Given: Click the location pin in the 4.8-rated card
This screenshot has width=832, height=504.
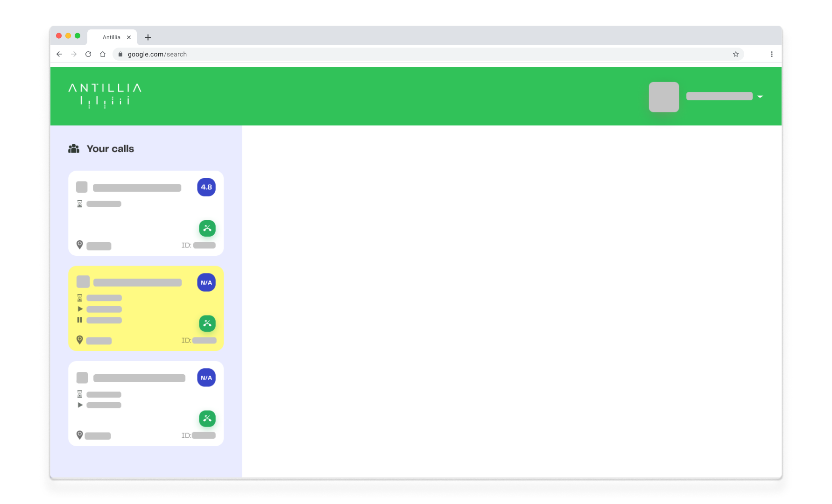Looking at the screenshot, I should 80,245.
